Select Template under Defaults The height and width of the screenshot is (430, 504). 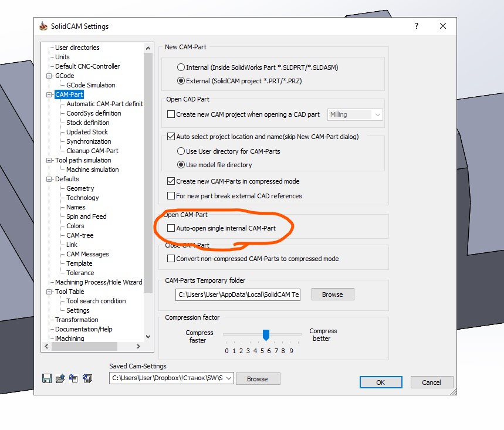79,263
